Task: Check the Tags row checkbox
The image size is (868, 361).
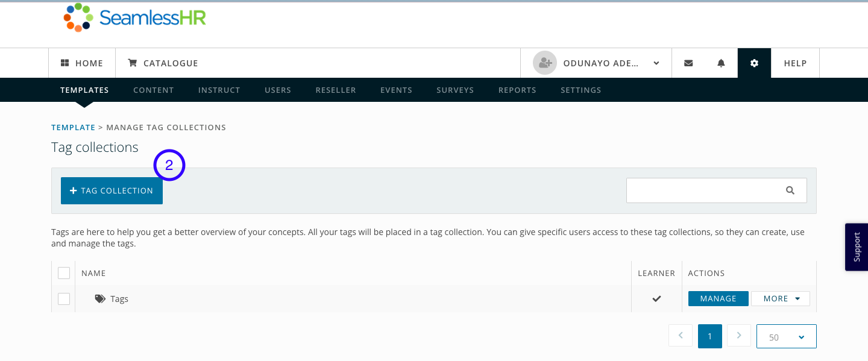Action: coord(64,299)
